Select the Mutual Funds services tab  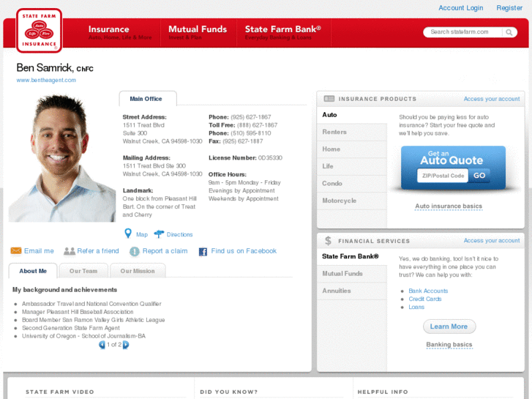(352, 274)
